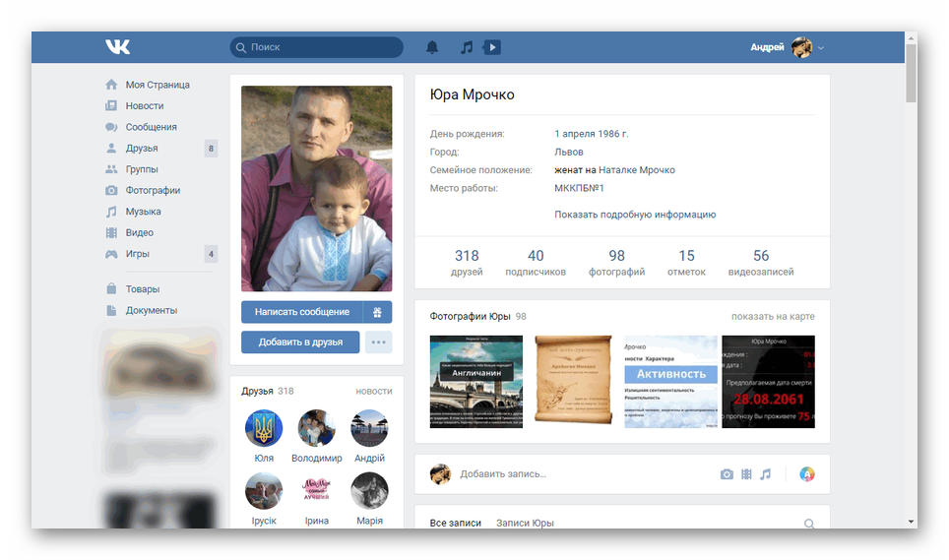Attach video to the new post

click(746, 474)
